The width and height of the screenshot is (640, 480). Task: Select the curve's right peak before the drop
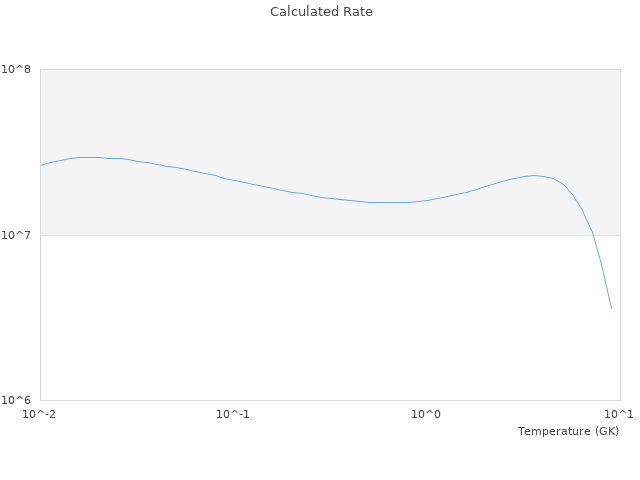(x=535, y=175)
